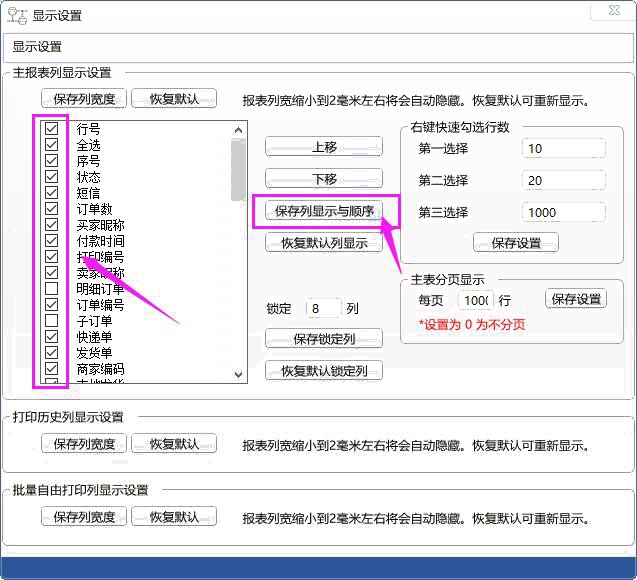This screenshot has height=580, width=637.
Task: Select the 第三选择 field showing 1000
Action: coord(563,213)
